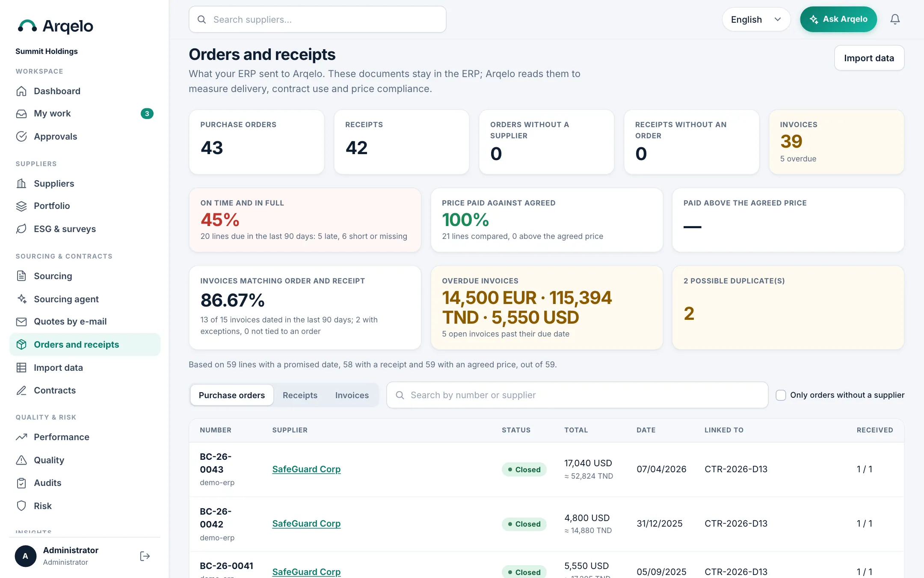Open My work inbox icon
The image size is (924, 578).
(21, 113)
